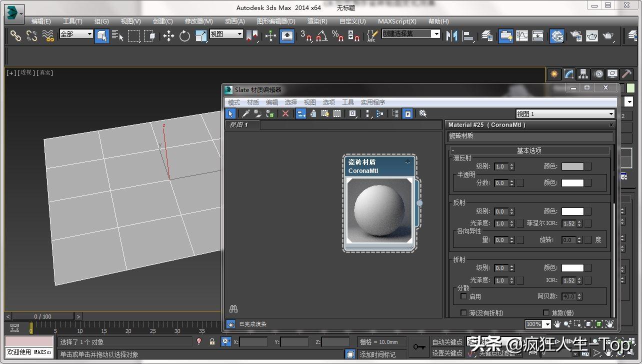
Task: Activate the Select Object arrow tool
Action: [x=102, y=36]
